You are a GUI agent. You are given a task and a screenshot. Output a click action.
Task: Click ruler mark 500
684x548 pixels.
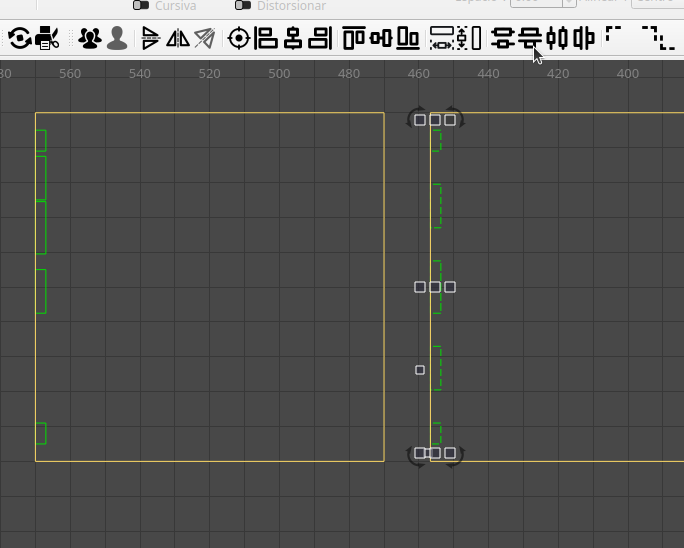tap(279, 73)
